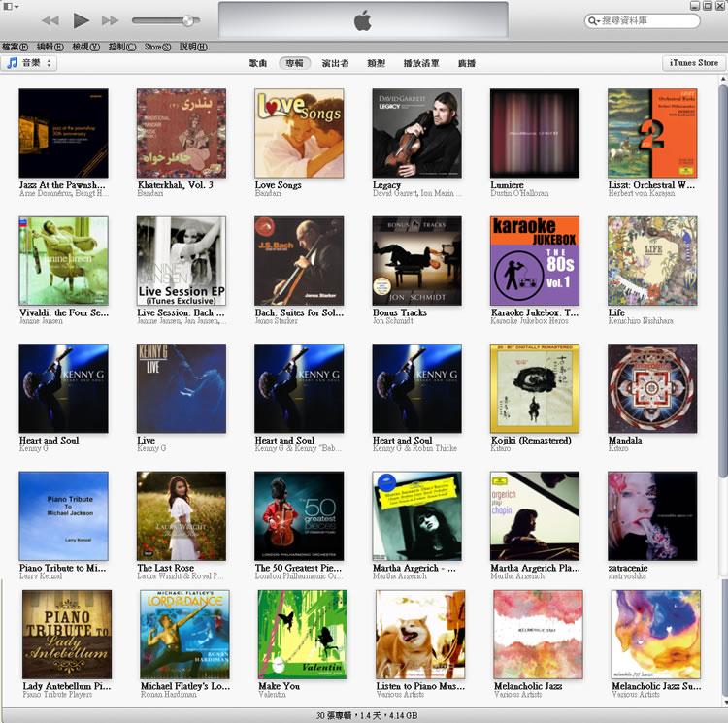728x723 pixels.
Task: Select the Lady Antebellum Piano Tribute cover
Action: click(67, 635)
